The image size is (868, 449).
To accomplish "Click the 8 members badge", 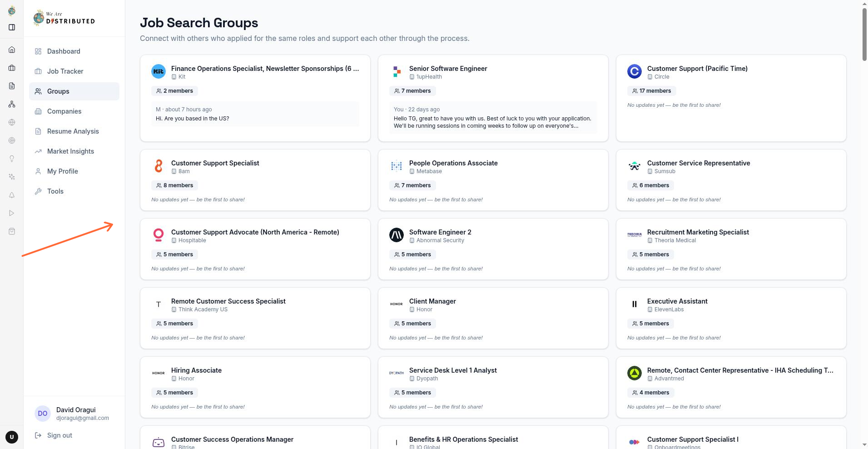I will pos(175,185).
